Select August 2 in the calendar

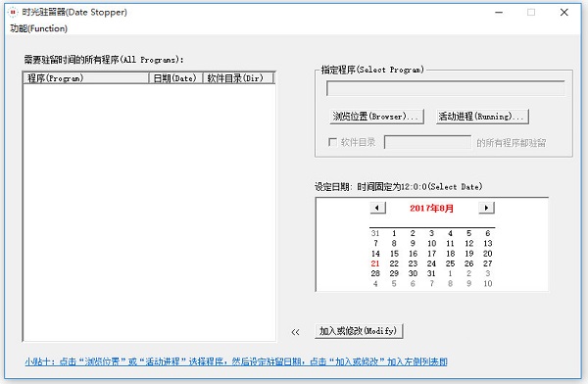coord(413,233)
